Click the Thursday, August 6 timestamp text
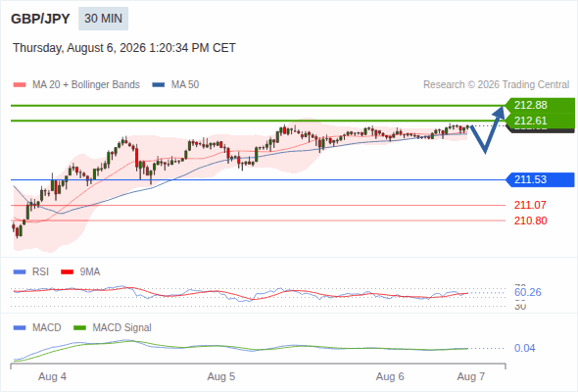Screen dimensions: 578x392 click(124, 48)
